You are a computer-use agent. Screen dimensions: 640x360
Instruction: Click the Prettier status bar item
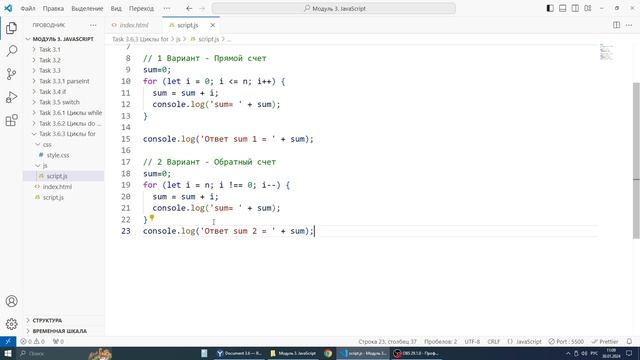[x=605, y=341]
